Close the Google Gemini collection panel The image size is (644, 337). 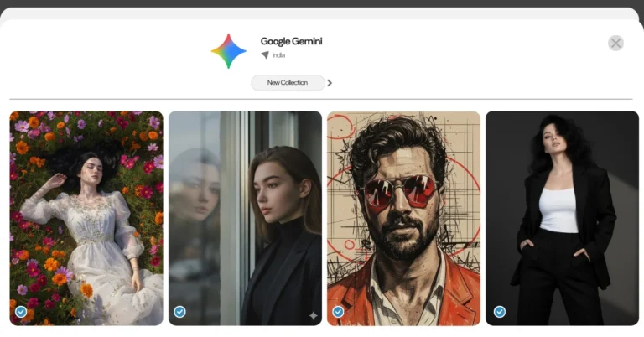[x=615, y=43]
